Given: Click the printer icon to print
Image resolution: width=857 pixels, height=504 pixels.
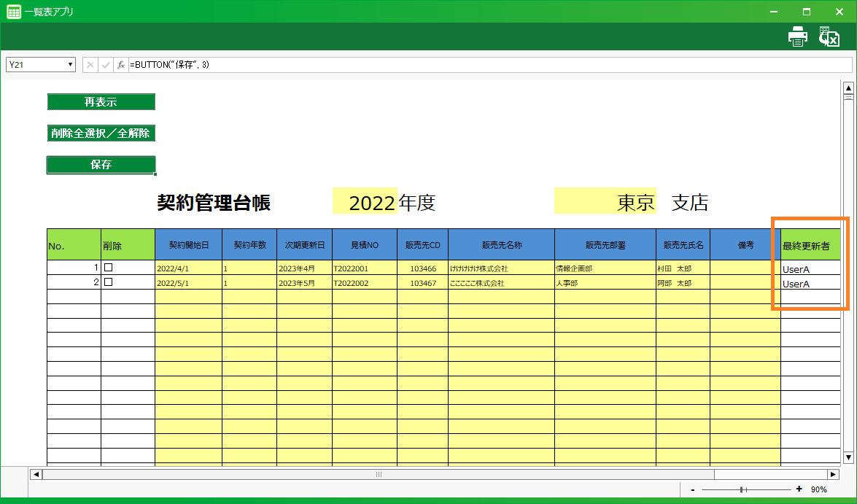Looking at the screenshot, I should (x=798, y=36).
